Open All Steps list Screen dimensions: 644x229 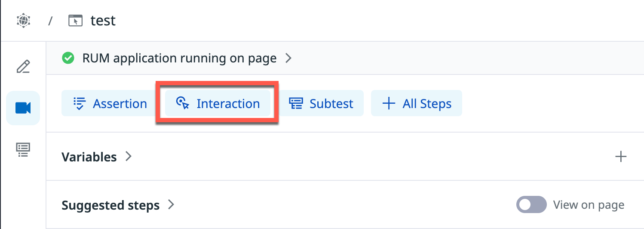(417, 103)
